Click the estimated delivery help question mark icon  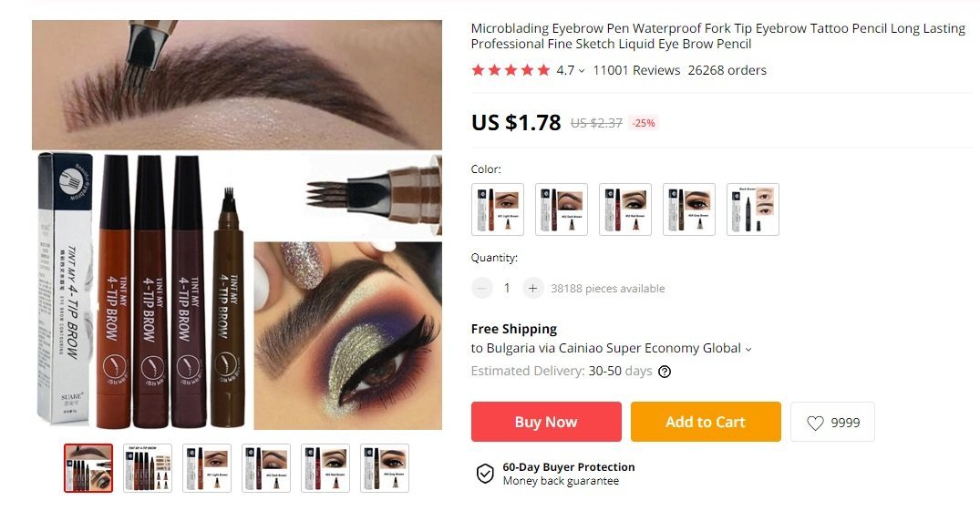pyautogui.click(x=665, y=372)
